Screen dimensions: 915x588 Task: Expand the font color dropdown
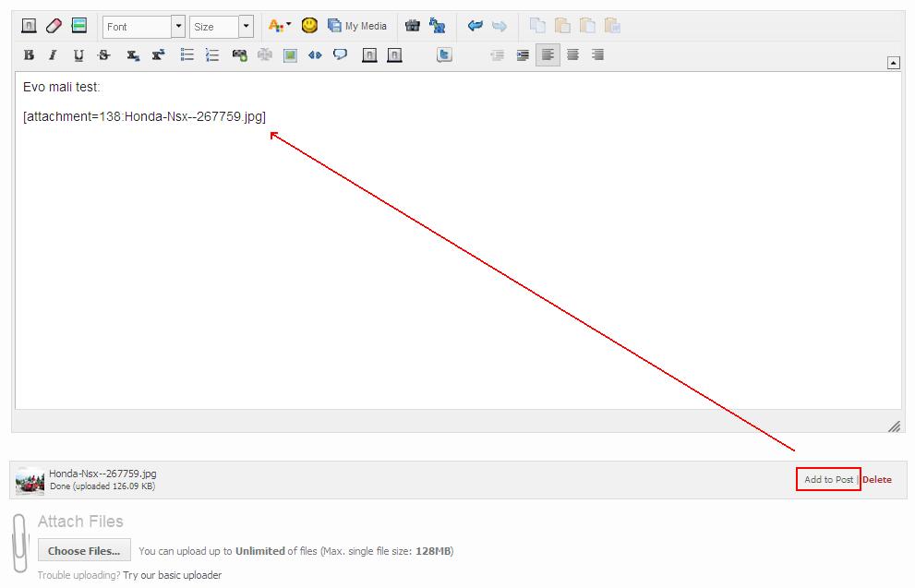(288, 26)
